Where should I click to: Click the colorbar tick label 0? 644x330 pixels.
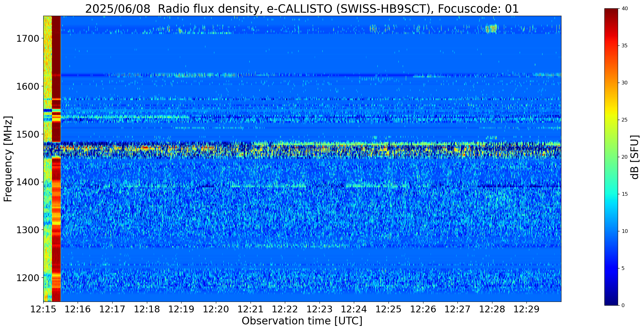pyautogui.click(x=623, y=306)
